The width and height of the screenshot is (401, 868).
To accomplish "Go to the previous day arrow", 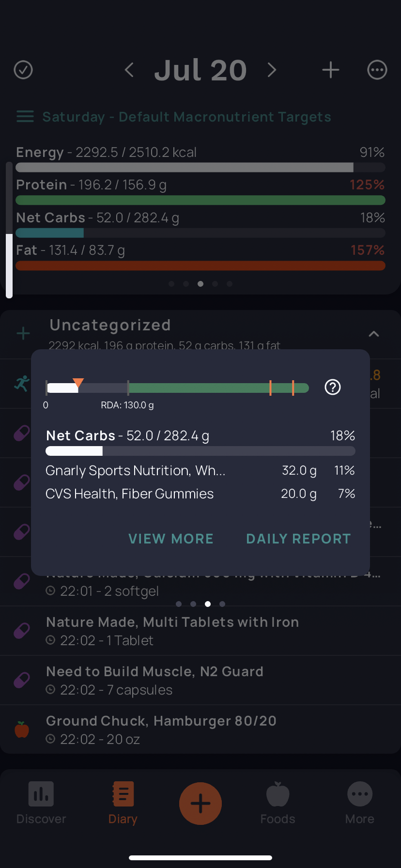I will 129,70.
